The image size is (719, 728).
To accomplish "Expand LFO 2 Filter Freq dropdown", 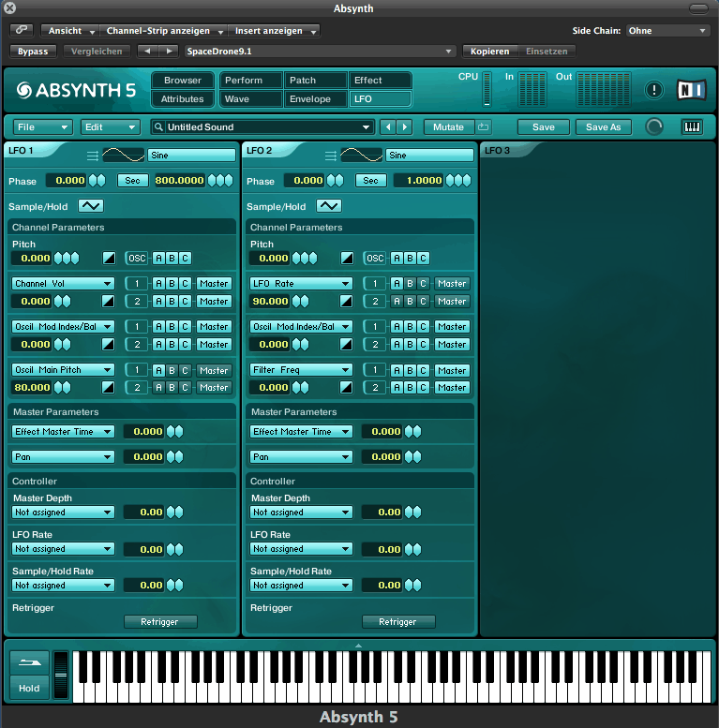I will click(x=301, y=370).
